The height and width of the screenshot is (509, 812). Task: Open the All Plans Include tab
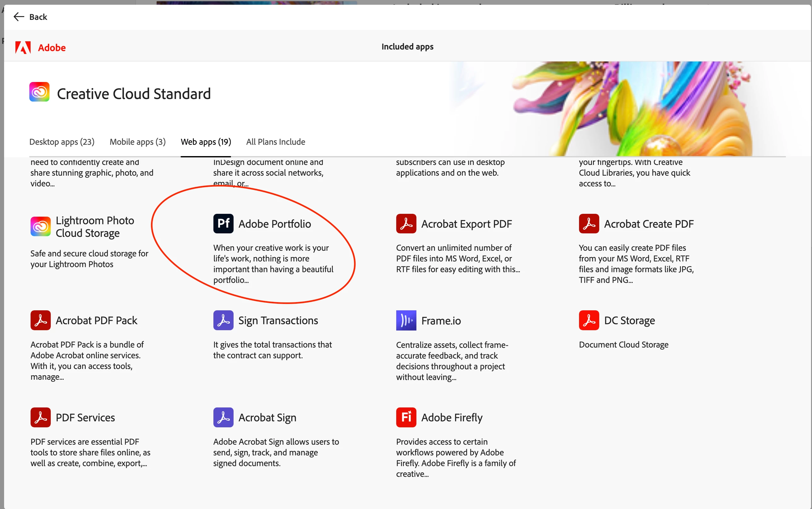(x=275, y=142)
